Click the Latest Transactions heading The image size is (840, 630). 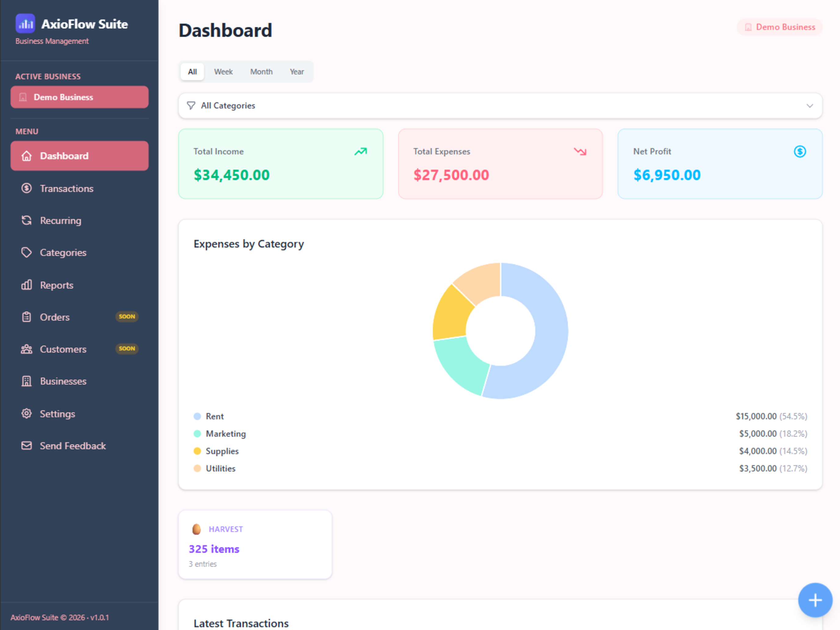pos(241,623)
